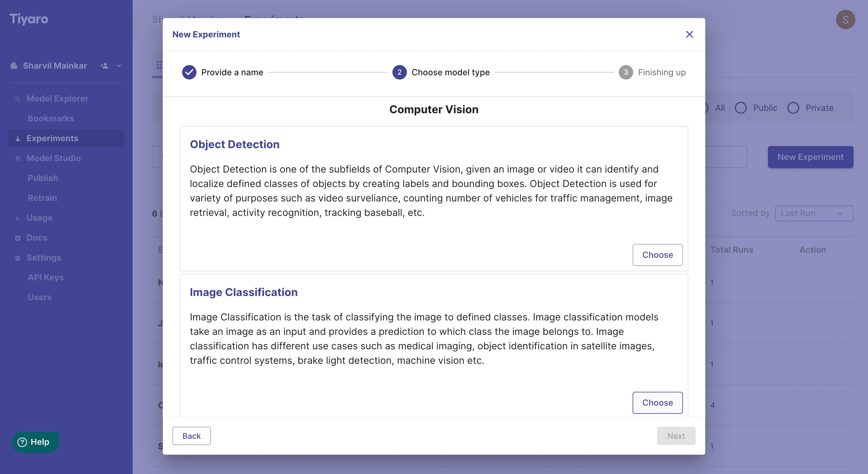Click the New Experiment dialog title
868x474 pixels.
pos(206,34)
